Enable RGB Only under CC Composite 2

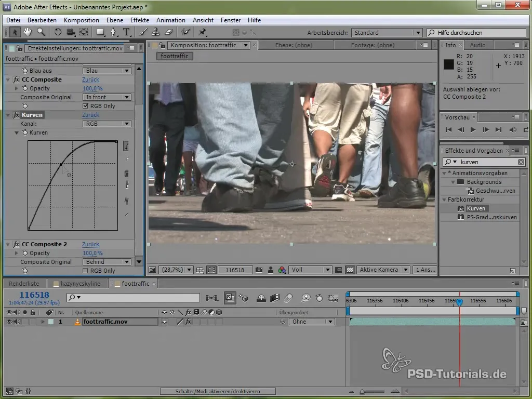click(x=85, y=271)
